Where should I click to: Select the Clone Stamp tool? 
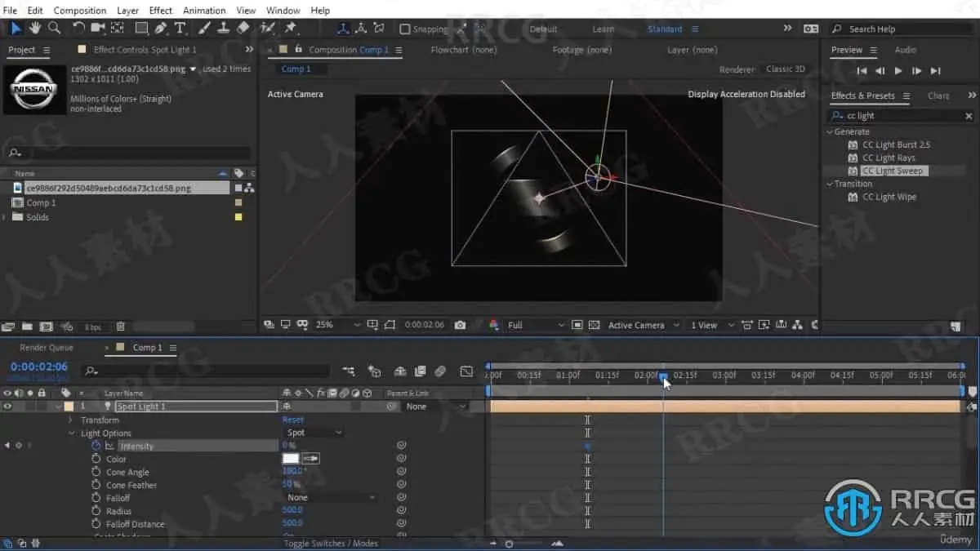click(x=223, y=28)
